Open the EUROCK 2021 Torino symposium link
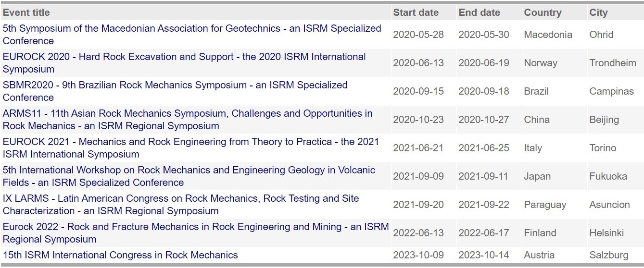644x268 pixels. [191, 148]
